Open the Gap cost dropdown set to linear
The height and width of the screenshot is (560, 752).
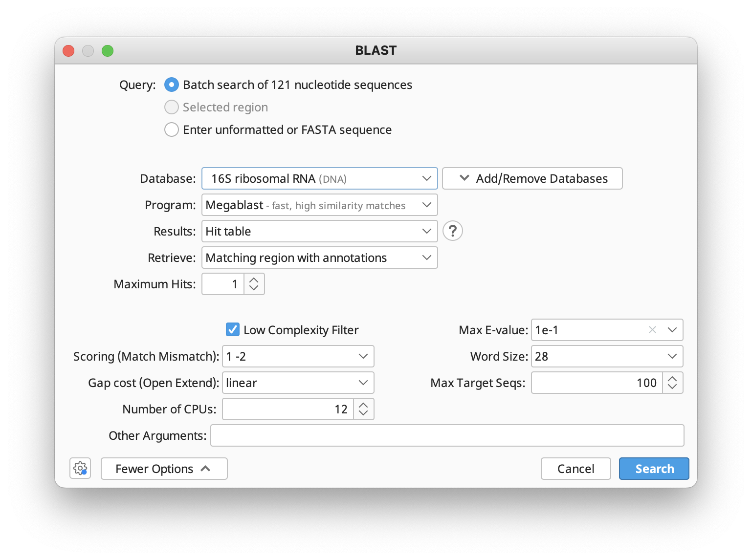click(x=298, y=383)
